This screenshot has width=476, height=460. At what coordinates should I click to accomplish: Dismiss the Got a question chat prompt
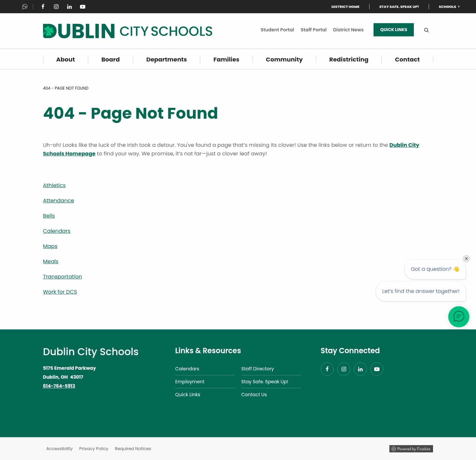[466, 258]
